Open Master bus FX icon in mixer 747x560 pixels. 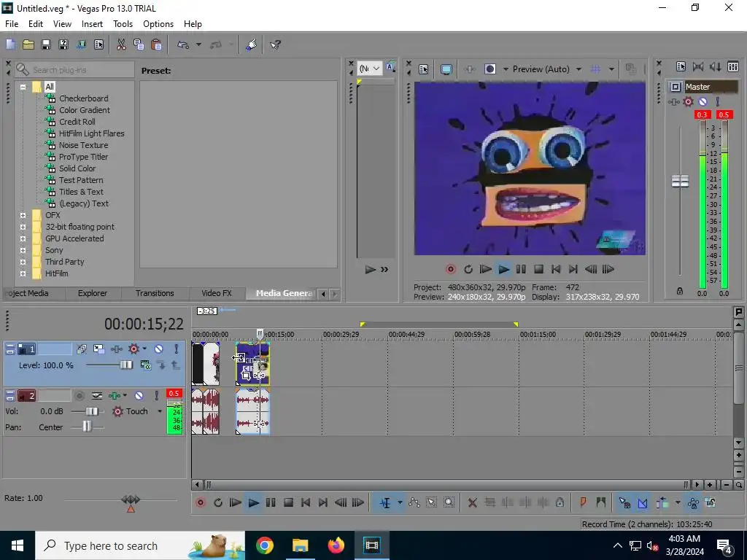point(673,102)
